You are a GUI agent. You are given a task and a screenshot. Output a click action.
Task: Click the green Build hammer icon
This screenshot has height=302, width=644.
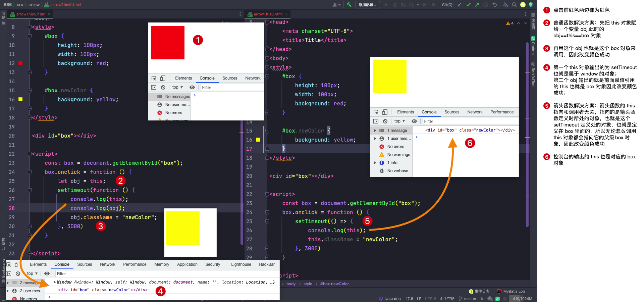point(349,5)
